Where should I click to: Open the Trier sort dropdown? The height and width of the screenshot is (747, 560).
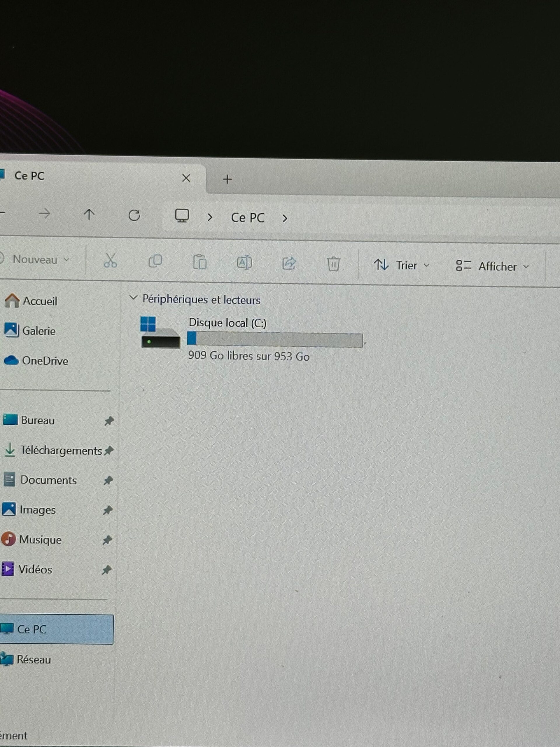click(401, 265)
